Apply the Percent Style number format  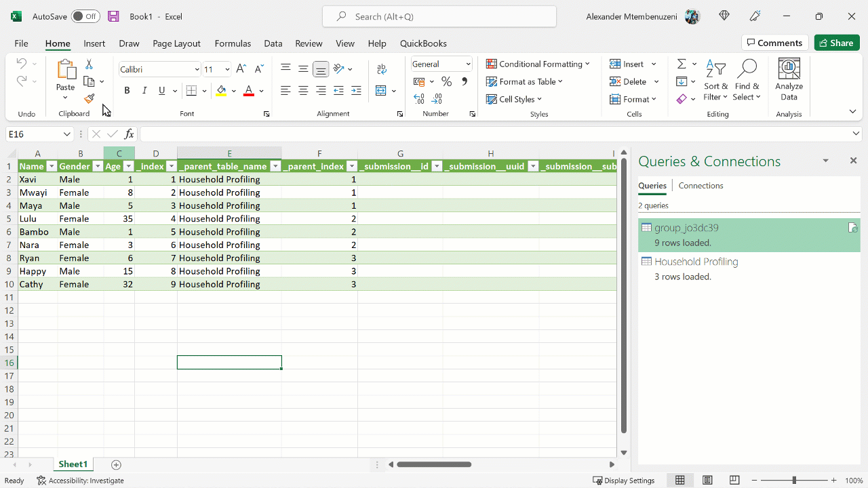tap(446, 81)
